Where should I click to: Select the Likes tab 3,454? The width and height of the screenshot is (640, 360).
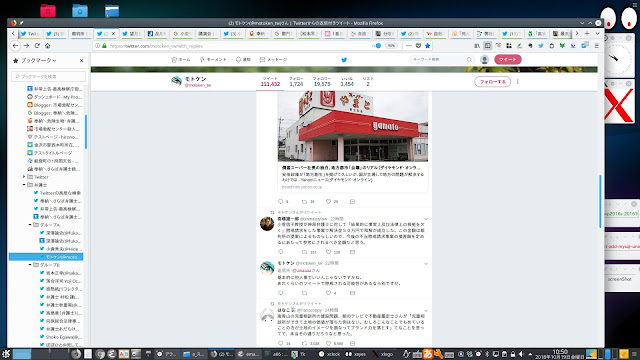347,82
